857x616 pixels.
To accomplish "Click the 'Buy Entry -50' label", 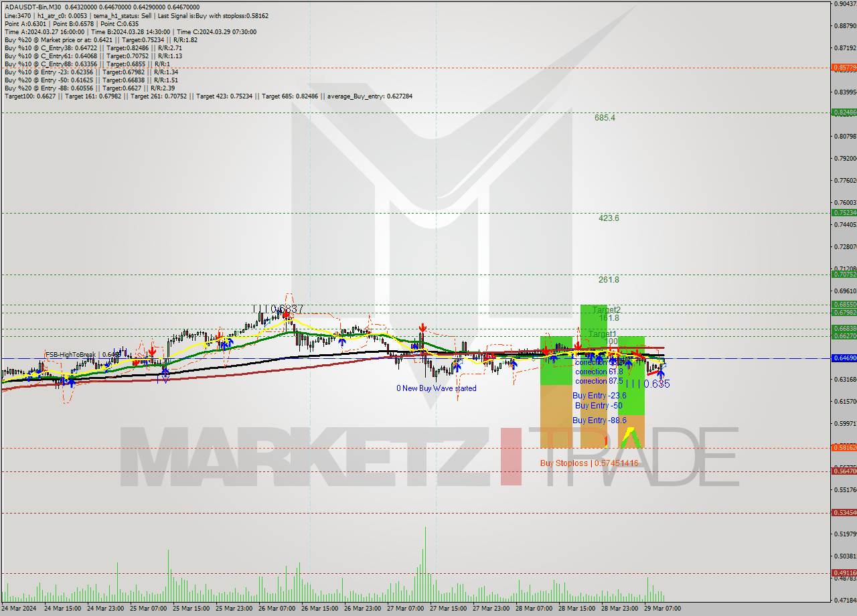I will [x=599, y=405].
